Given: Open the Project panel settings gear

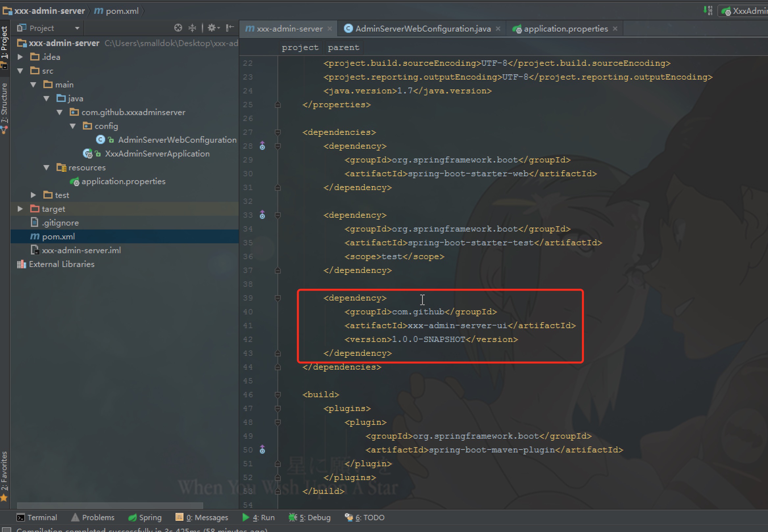Looking at the screenshot, I should click(214, 28).
